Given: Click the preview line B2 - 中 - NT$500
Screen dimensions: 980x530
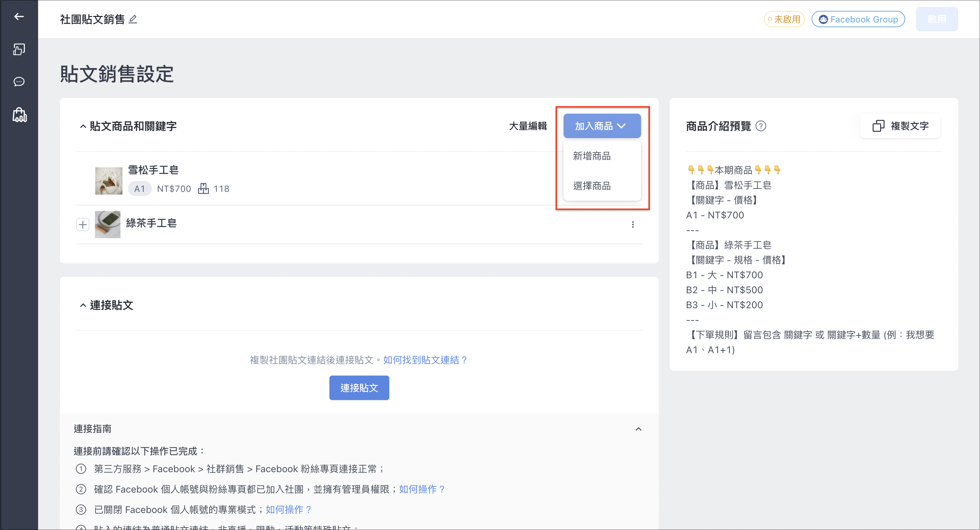Looking at the screenshot, I should coord(724,290).
